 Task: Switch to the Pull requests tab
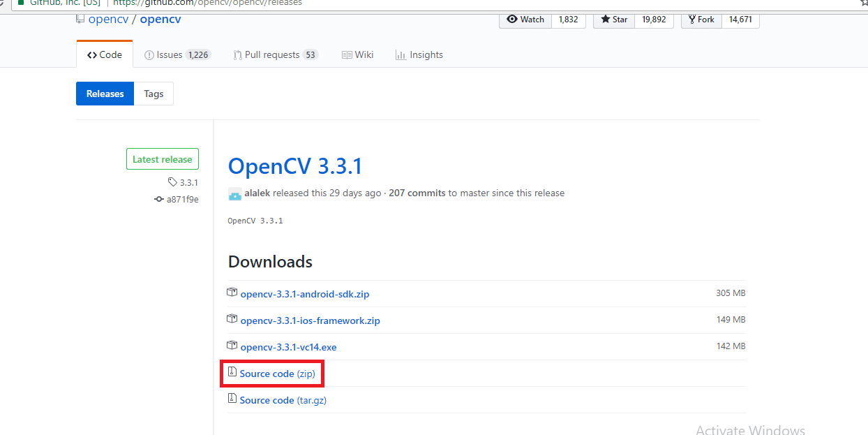click(x=276, y=54)
